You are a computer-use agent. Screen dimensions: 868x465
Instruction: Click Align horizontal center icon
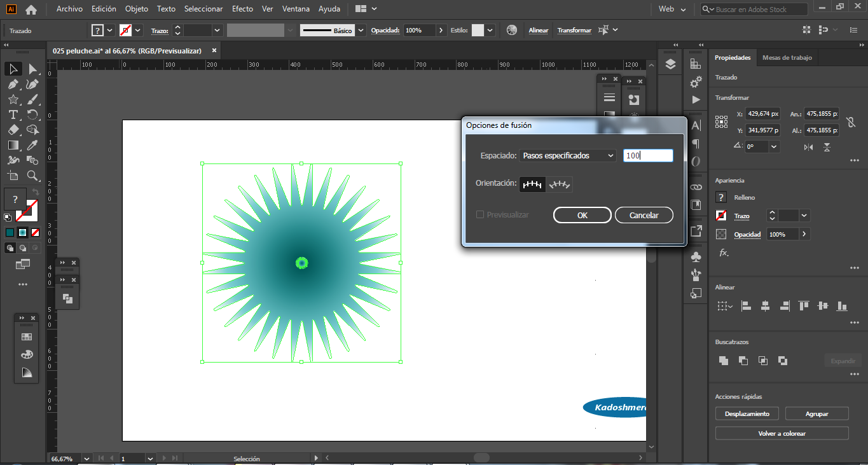point(765,306)
